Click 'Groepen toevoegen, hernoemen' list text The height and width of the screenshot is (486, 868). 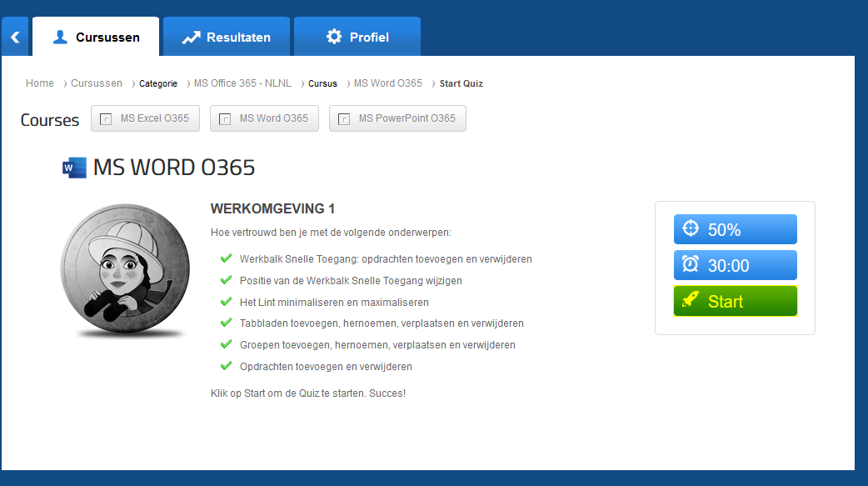point(377,344)
